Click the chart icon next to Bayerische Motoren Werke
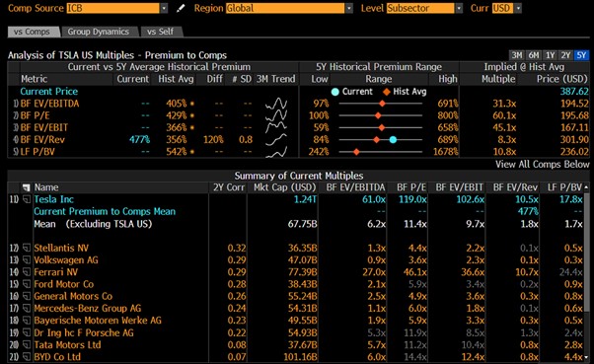594x364 pixels. 27,321
